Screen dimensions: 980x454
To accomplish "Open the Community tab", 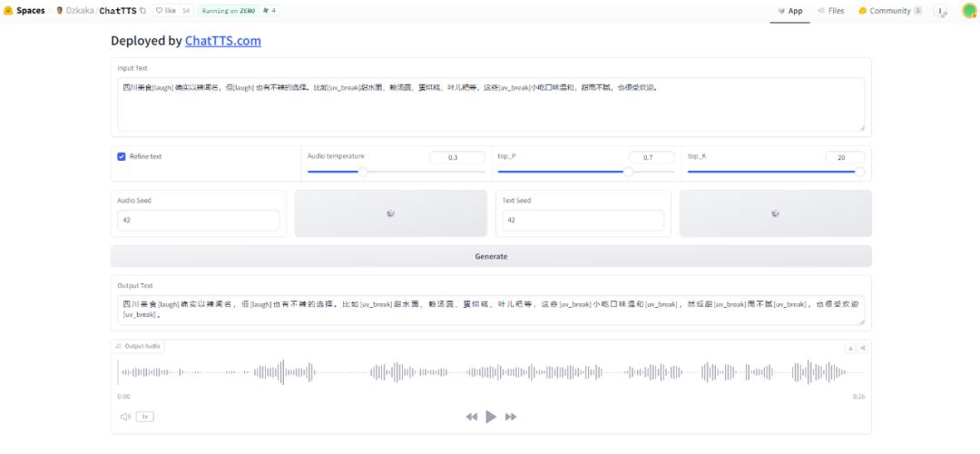I will click(x=889, y=11).
